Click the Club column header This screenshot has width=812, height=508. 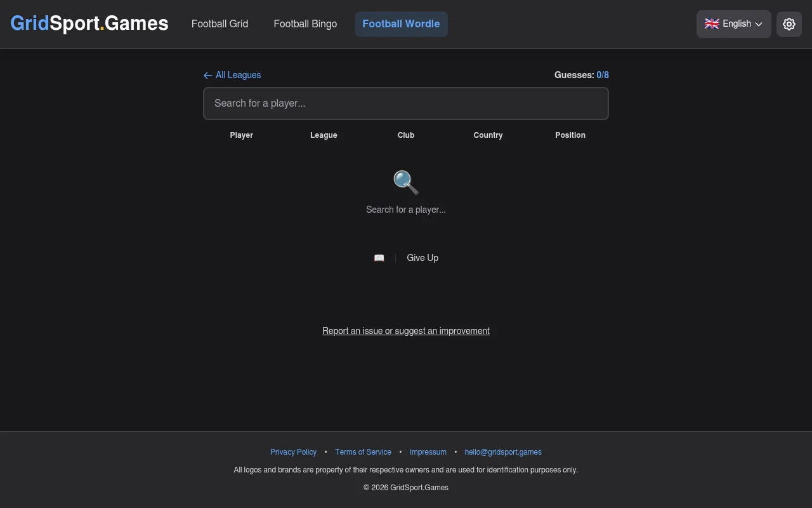[406, 135]
